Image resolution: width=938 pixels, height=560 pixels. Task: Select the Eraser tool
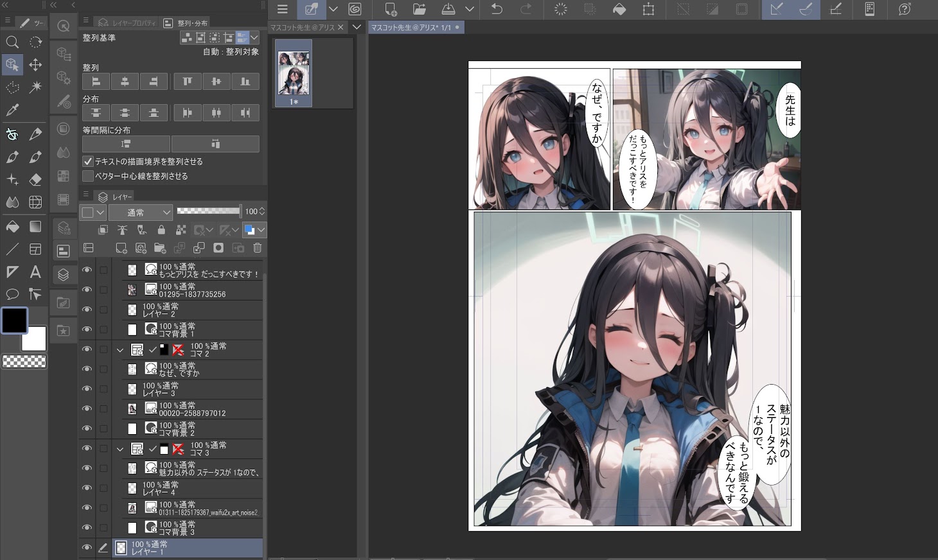tap(35, 180)
